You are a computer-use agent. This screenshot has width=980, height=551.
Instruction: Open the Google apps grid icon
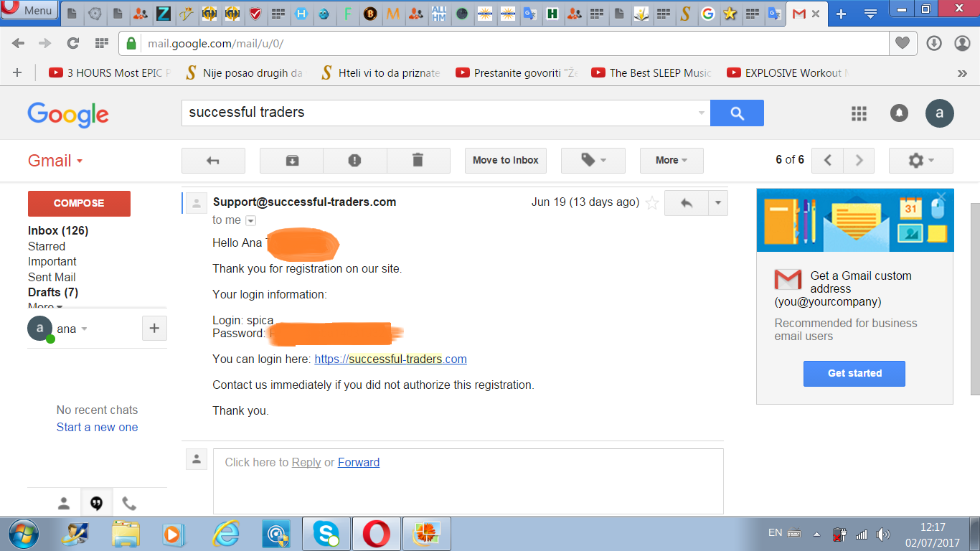click(x=859, y=113)
